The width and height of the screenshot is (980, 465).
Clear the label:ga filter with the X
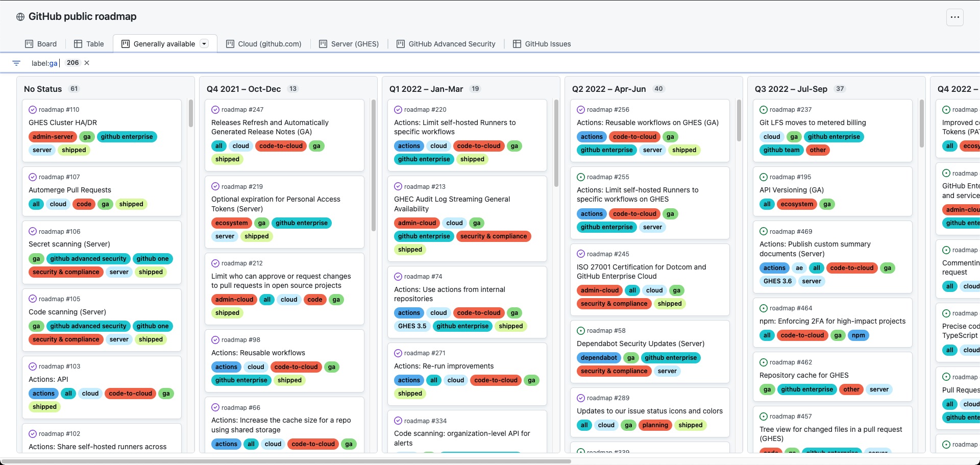click(86, 63)
